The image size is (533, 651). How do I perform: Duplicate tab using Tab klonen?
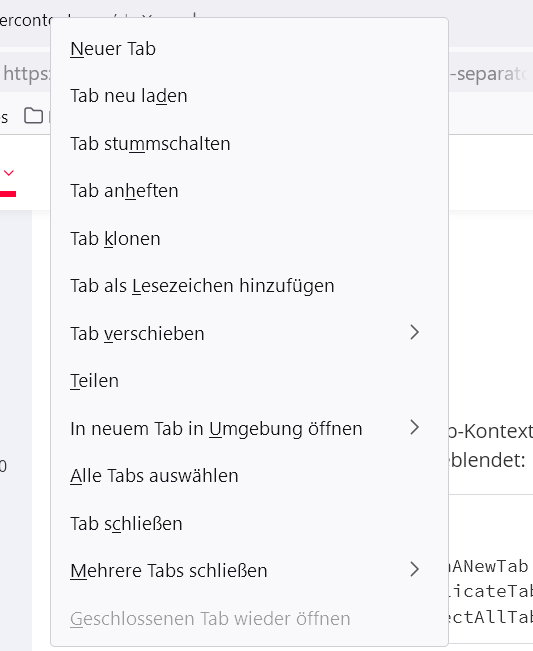tap(249, 239)
